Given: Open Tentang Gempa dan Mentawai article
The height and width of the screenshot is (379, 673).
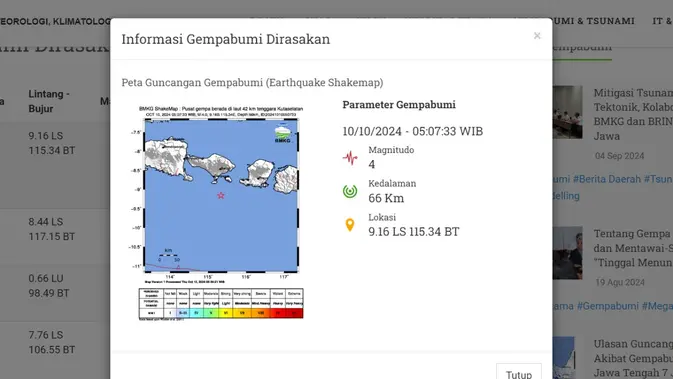Looking at the screenshot, I should (x=633, y=248).
